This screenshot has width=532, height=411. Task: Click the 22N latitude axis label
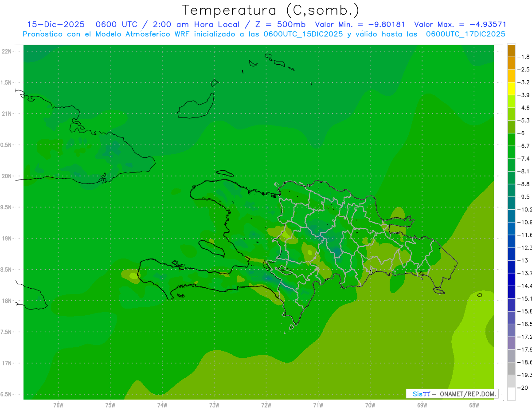click(x=7, y=51)
